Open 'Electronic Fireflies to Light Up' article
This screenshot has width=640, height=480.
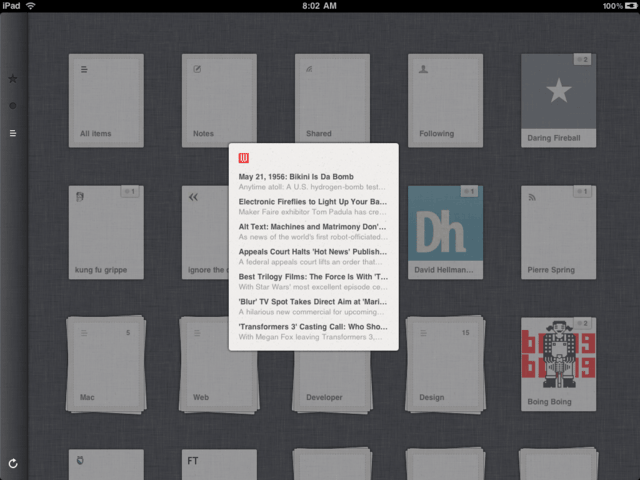pos(313,206)
